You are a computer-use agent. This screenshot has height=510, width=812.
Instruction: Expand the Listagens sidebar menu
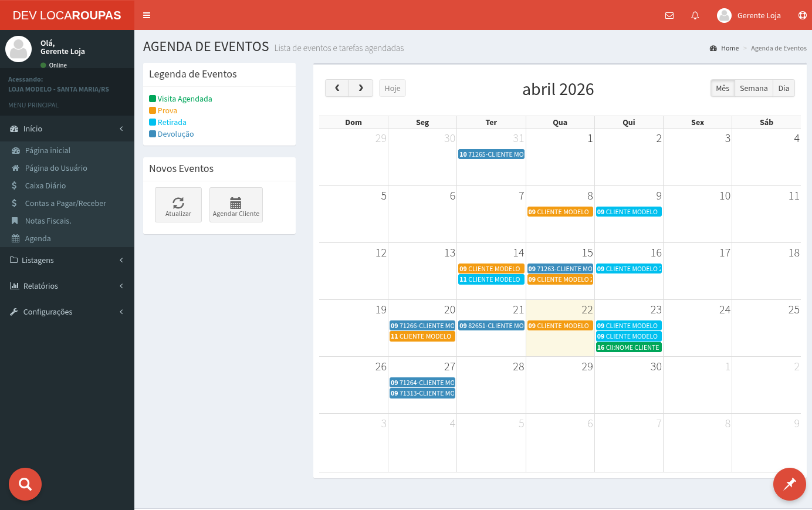coord(67,260)
